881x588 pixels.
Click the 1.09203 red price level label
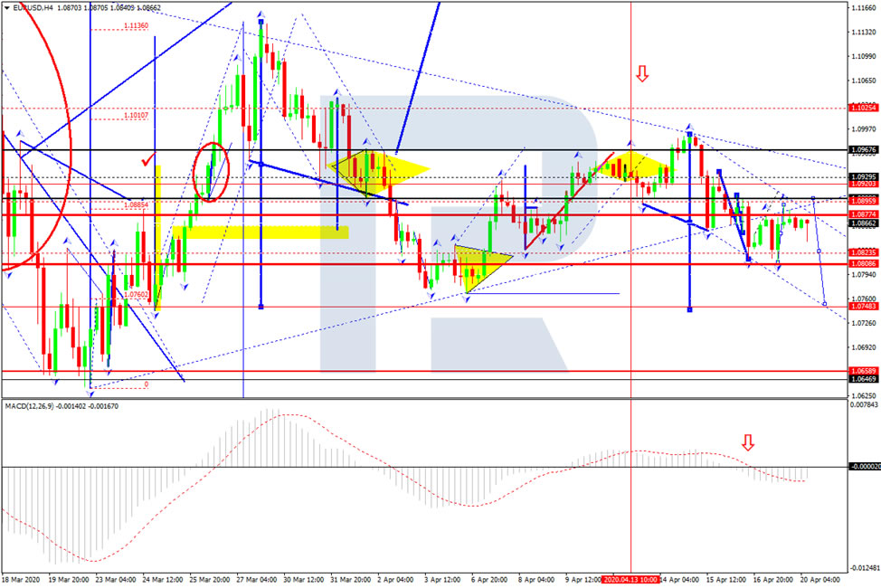click(864, 184)
